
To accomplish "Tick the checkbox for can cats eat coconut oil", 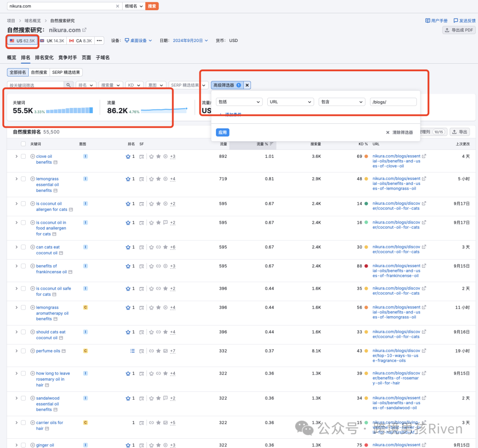I will pyautogui.click(x=23, y=247).
